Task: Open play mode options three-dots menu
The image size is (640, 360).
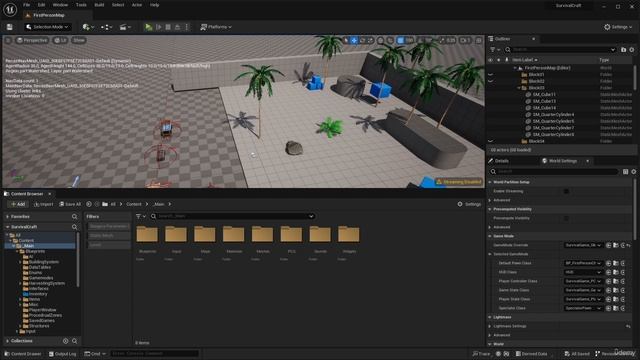Action: coord(187,27)
